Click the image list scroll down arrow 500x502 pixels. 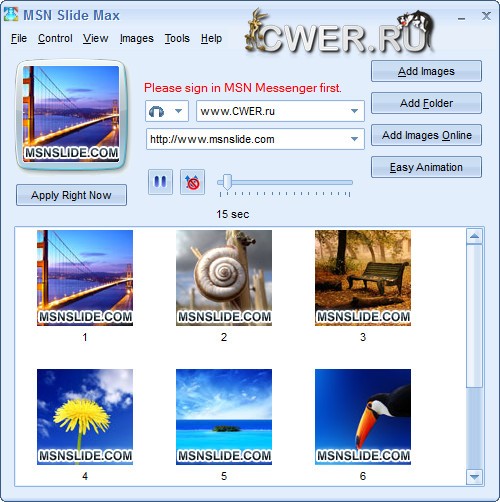[474, 477]
